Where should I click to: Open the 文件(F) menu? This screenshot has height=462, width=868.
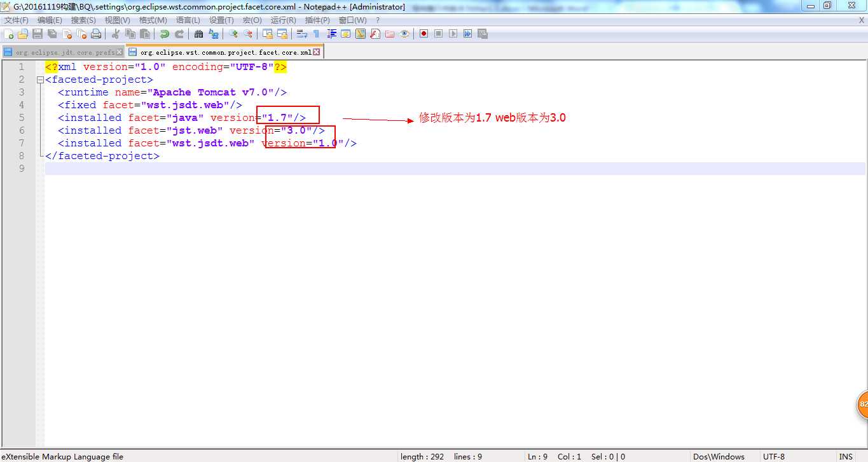17,20
